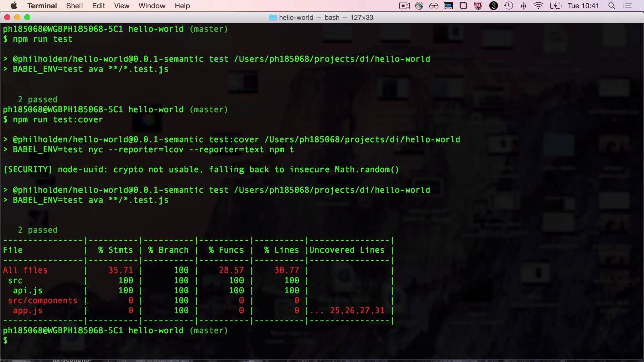This screenshot has width=644, height=362.
Task: Click the '% Funcs' column header
Action: [226, 250]
